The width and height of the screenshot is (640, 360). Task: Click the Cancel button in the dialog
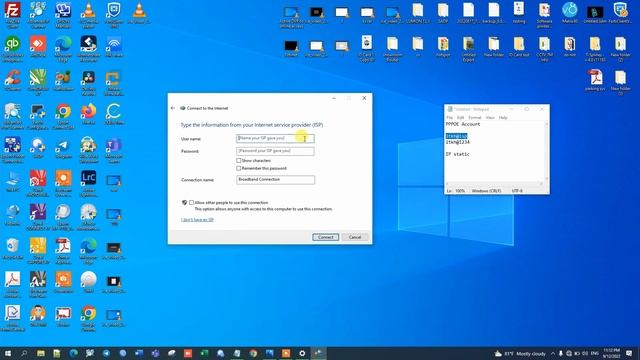pos(355,237)
